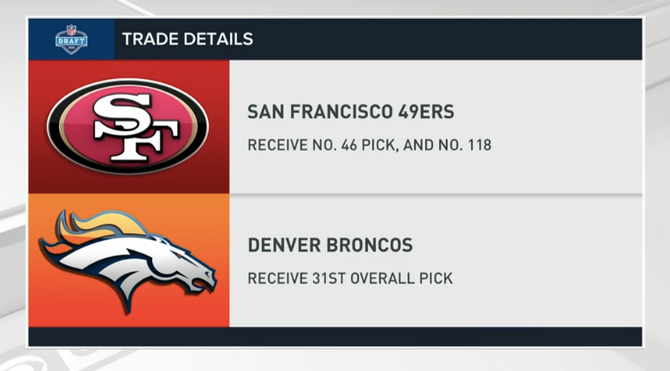This screenshot has width=670, height=371.
Task: Click the blue box behind the Draft logo
Action: click(71, 39)
